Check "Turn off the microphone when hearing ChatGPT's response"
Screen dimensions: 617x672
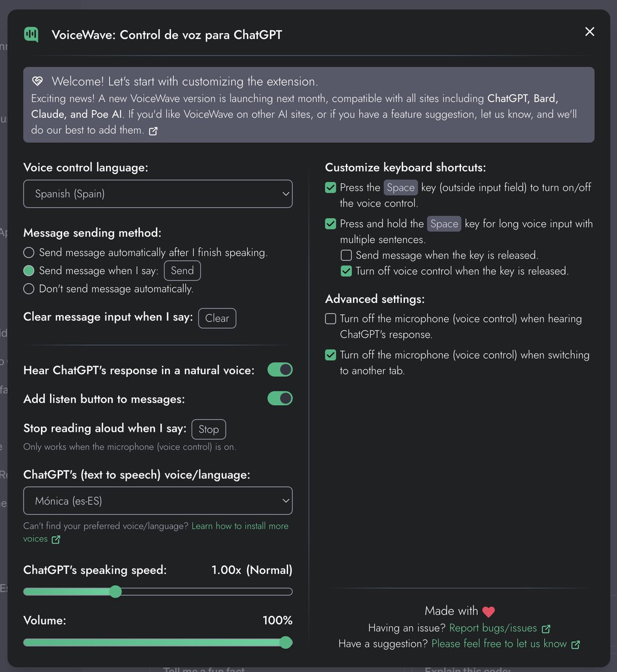[330, 318]
